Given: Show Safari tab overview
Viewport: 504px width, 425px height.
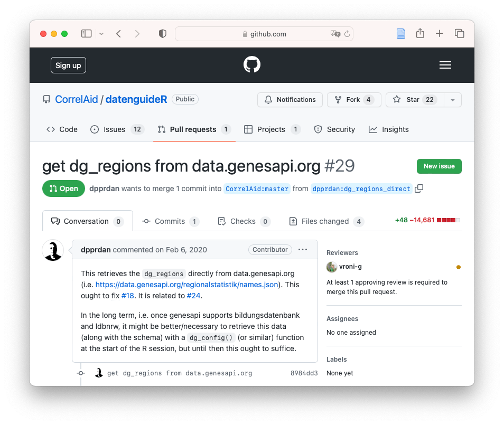Looking at the screenshot, I should (459, 34).
